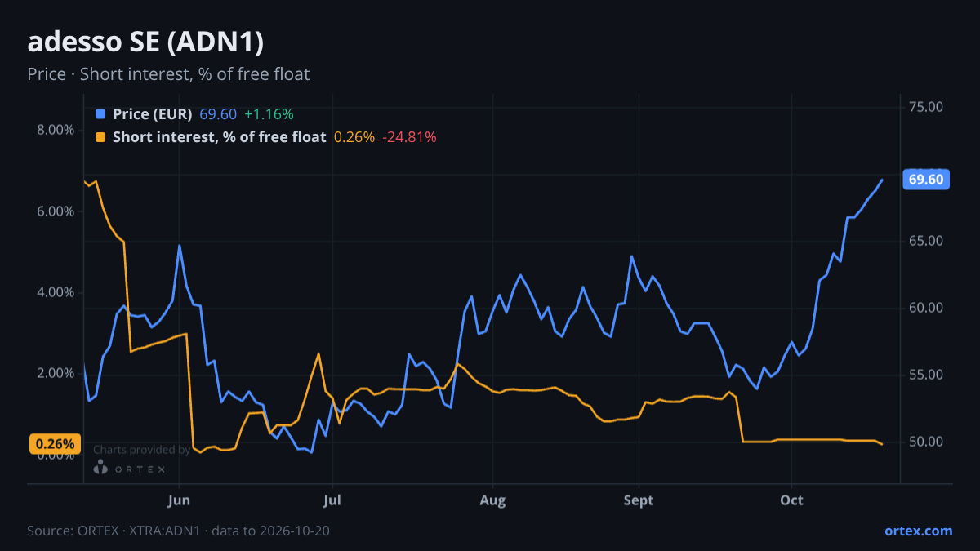Click the subtitle 'Price · Short interest, % of free float'
Image resolution: width=980 pixels, height=551 pixels.
click(168, 74)
